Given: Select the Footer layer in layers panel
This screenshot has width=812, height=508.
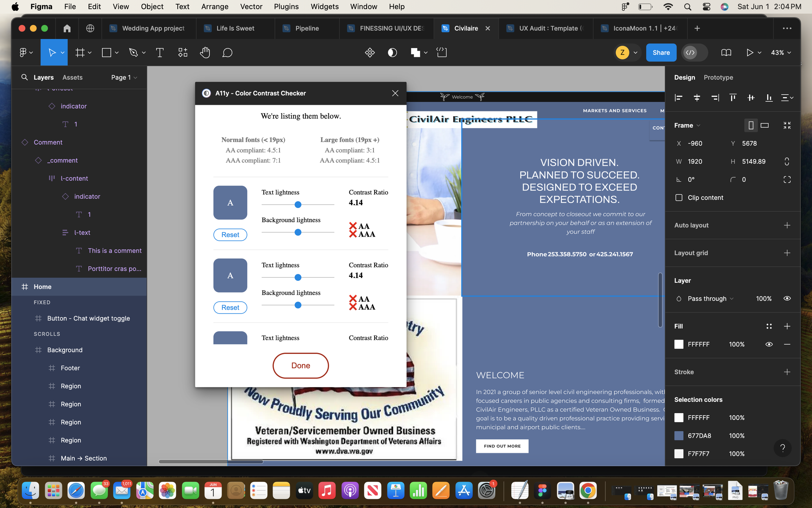Looking at the screenshot, I should (x=70, y=368).
